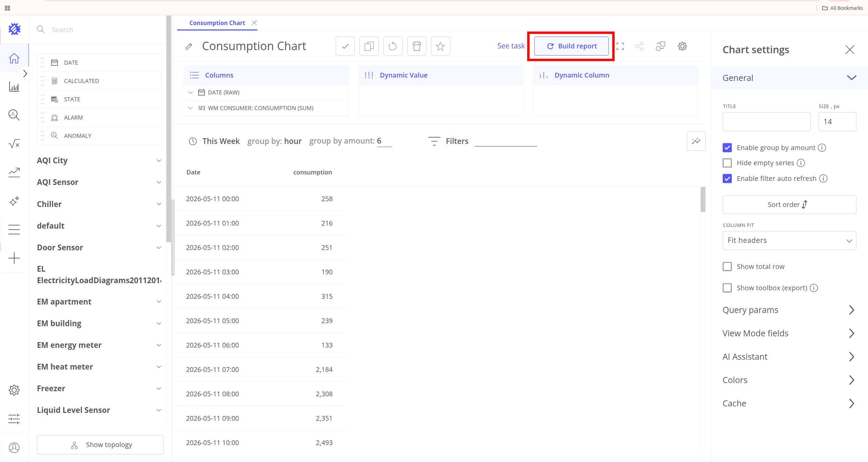Screen dimensions: 868x462
Task: Toggle Hide empty series checkbox
Action: tap(727, 163)
